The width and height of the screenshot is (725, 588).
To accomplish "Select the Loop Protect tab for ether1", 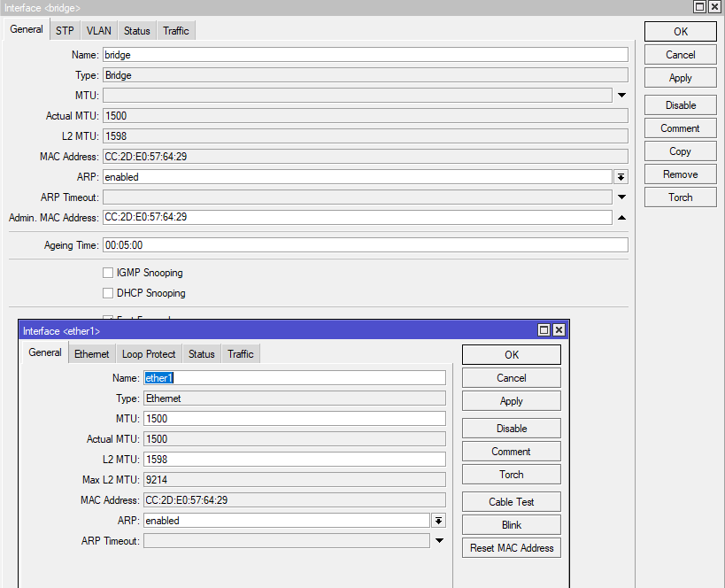I will tap(149, 353).
